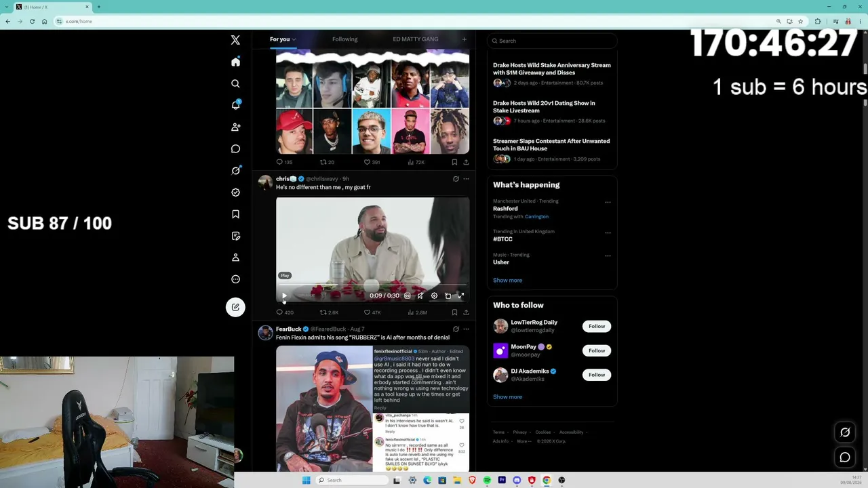Play the Drake video
868x488 pixels.
coord(284,296)
